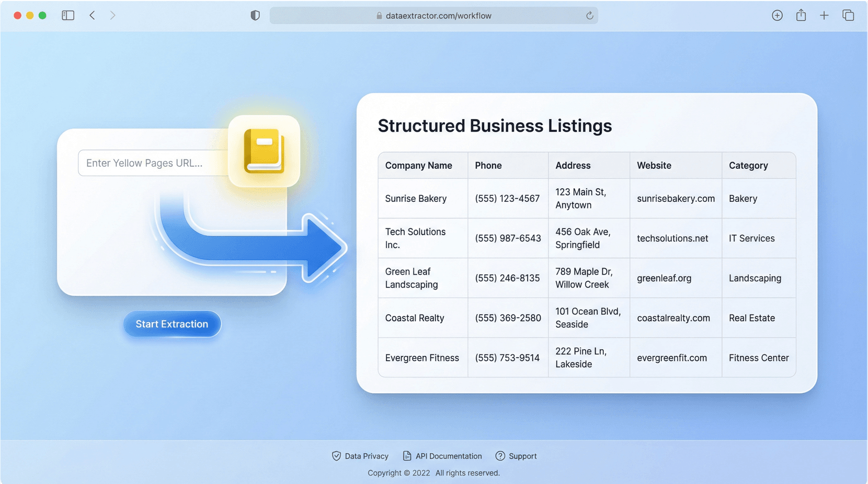
Task: Click the blue extraction arrow graphic
Action: [251, 246]
